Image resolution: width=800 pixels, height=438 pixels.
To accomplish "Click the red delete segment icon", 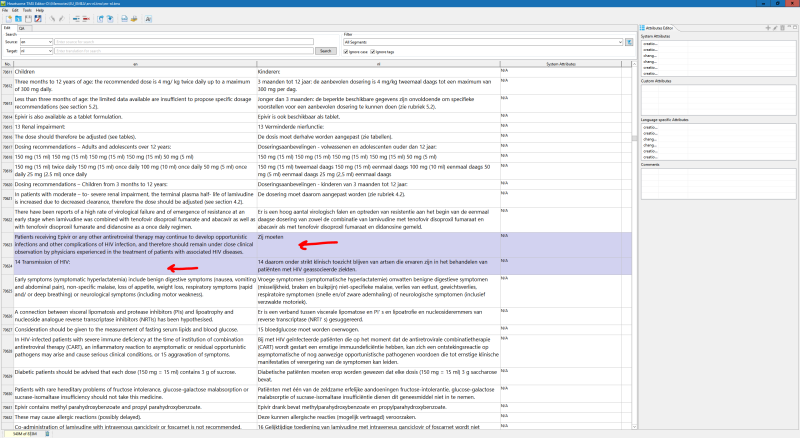I will coord(86,19).
